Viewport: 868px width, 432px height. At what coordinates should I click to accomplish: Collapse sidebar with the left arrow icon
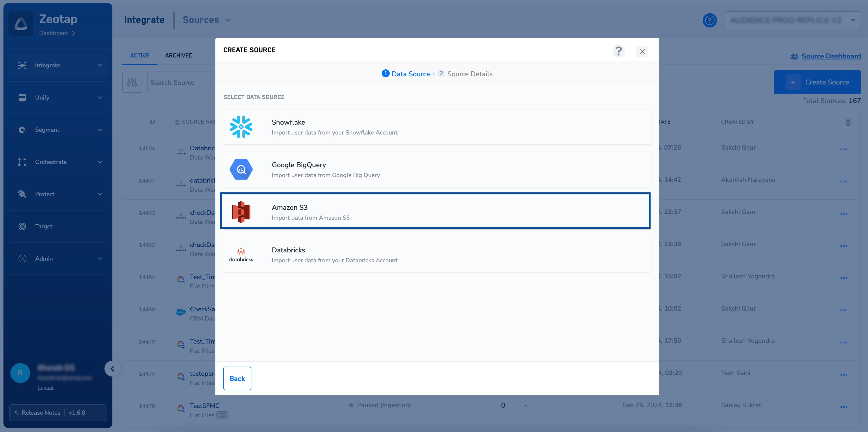click(113, 369)
